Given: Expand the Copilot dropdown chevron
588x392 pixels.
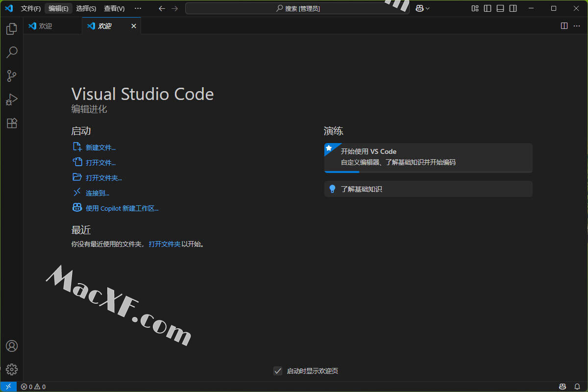Looking at the screenshot, I should pos(428,8).
